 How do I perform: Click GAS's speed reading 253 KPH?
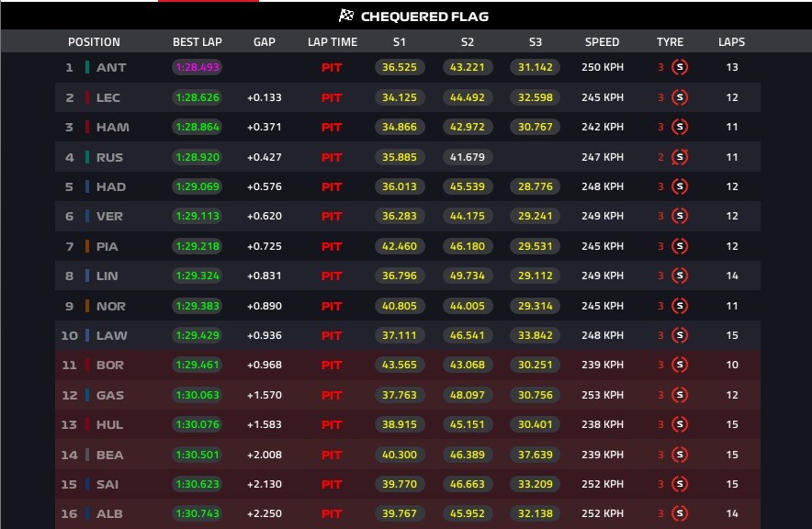603,395
